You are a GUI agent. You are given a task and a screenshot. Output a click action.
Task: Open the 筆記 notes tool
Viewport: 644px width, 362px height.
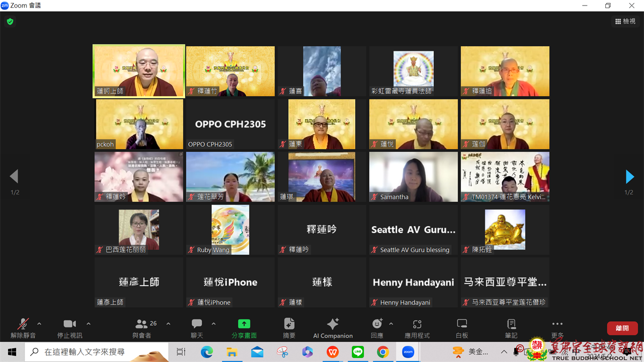point(511,328)
